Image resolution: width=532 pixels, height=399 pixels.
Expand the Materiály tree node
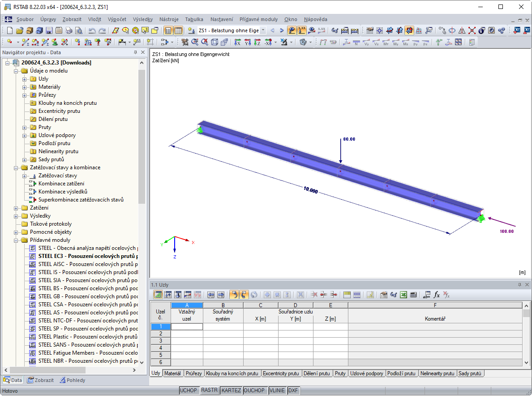coord(25,87)
